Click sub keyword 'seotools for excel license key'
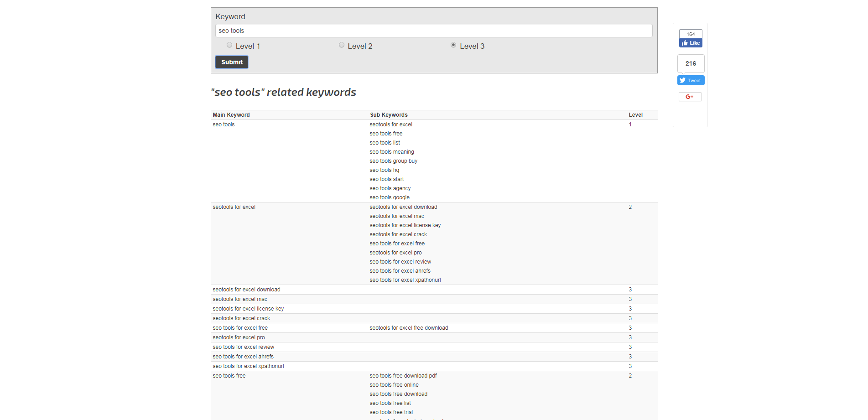Viewport: 868px width, 420px height. click(405, 225)
